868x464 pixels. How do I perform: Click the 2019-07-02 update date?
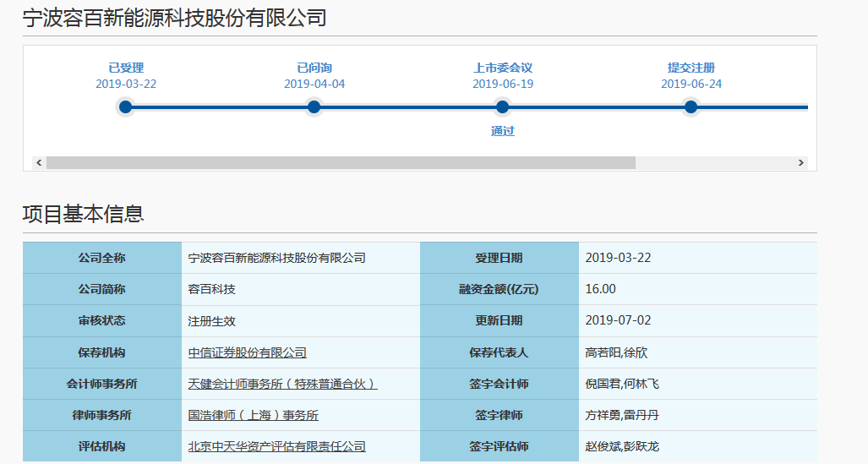(x=619, y=320)
